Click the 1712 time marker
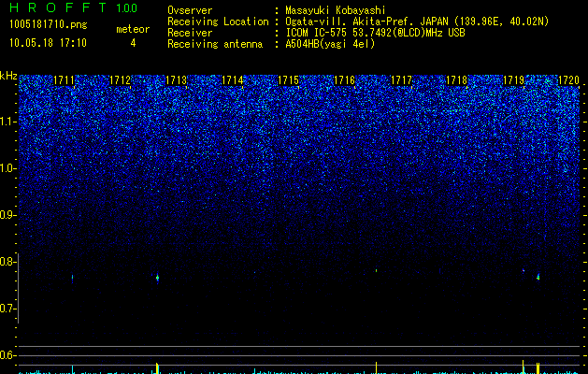Screen dimensions: 588x374 point(120,80)
